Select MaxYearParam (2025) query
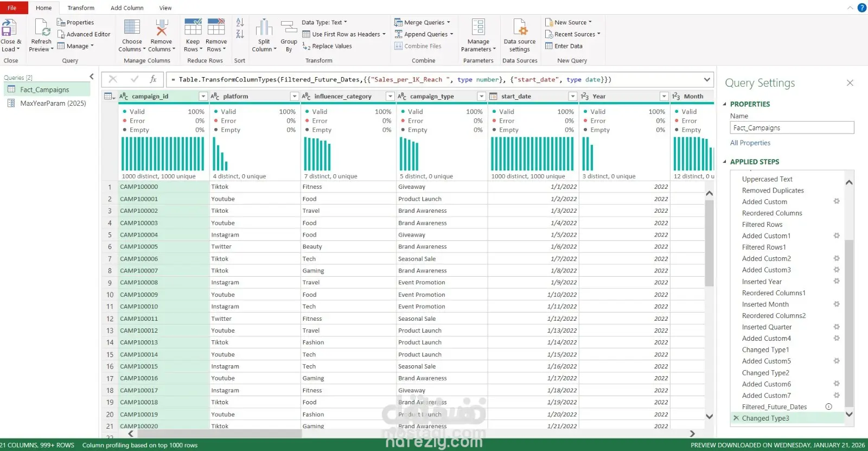 click(x=53, y=103)
